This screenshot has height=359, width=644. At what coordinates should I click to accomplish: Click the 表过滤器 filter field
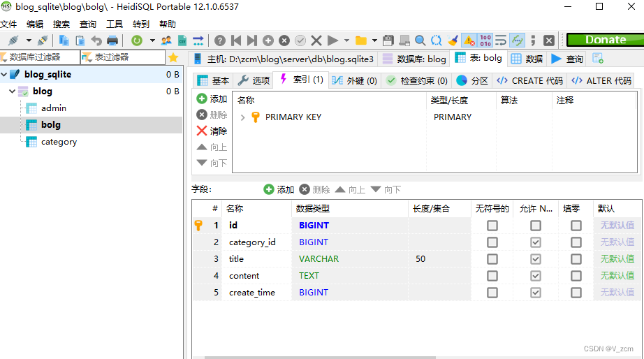click(123, 57)
